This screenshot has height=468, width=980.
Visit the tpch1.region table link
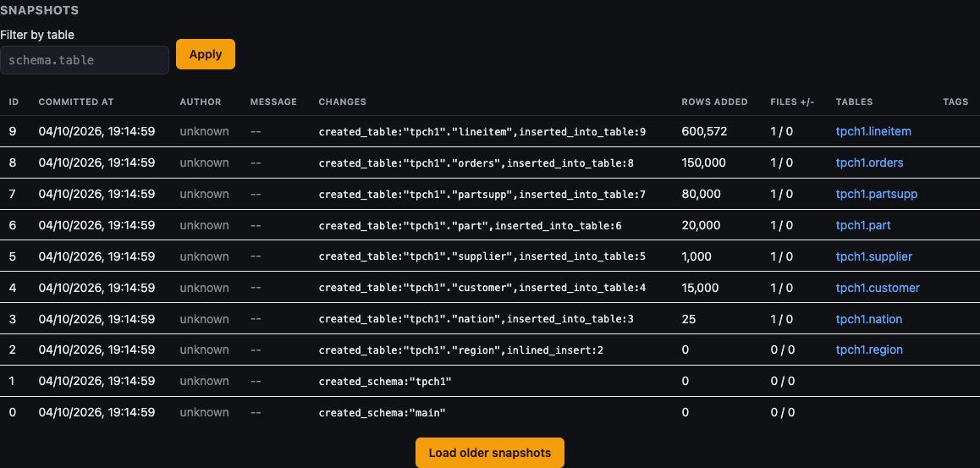click(x=869, y=350)
